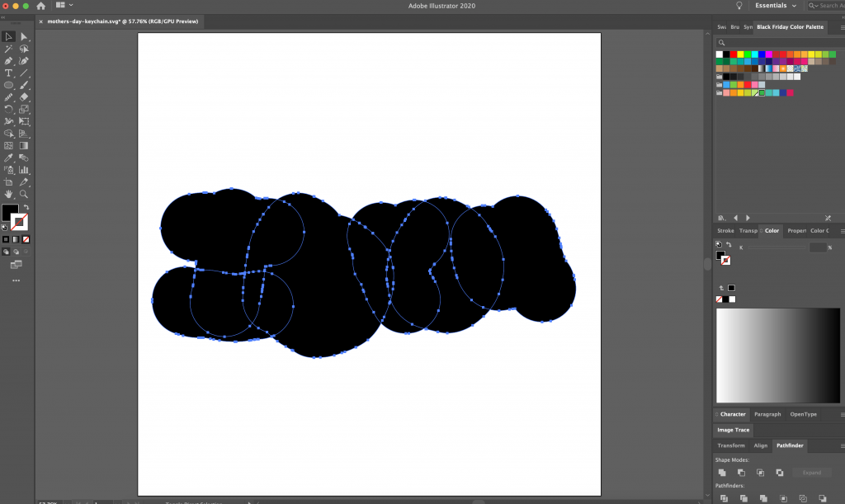The height and width of the screenshot is (504, 845).
Task: Enable Draw Normal mode
Action: point(6,252)
